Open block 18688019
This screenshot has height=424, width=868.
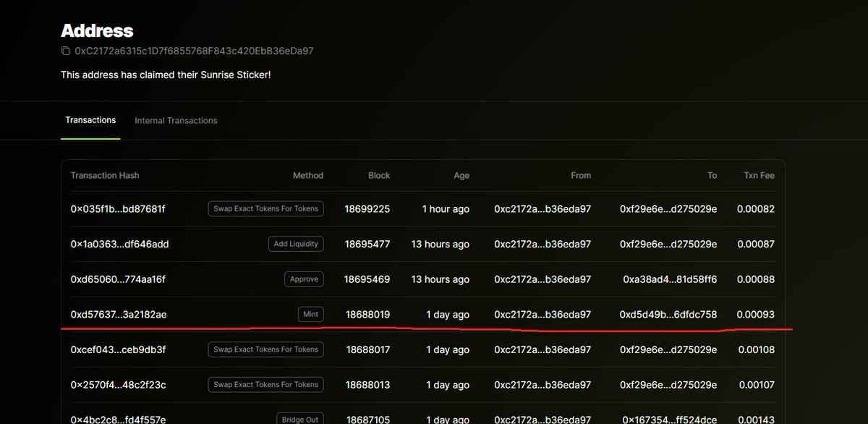(367, 315)
